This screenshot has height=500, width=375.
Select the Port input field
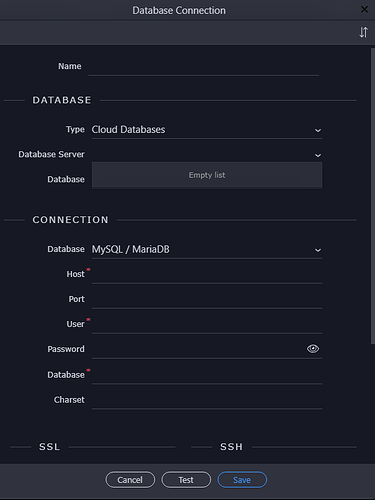207,300
